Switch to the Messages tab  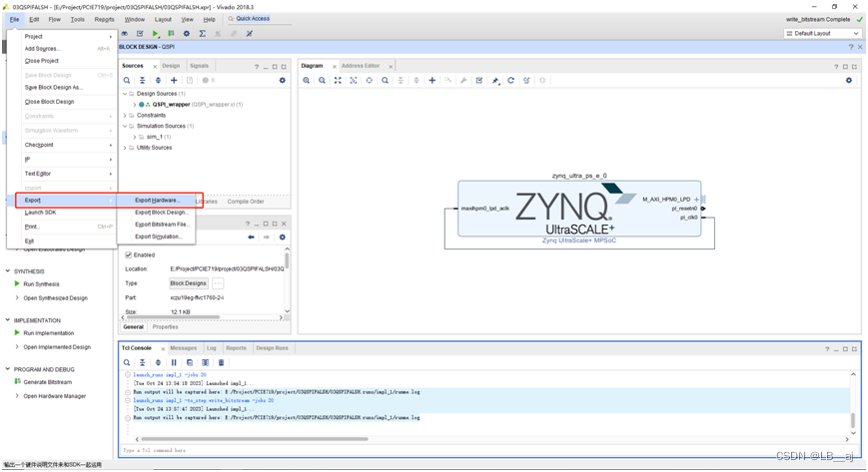183,348
